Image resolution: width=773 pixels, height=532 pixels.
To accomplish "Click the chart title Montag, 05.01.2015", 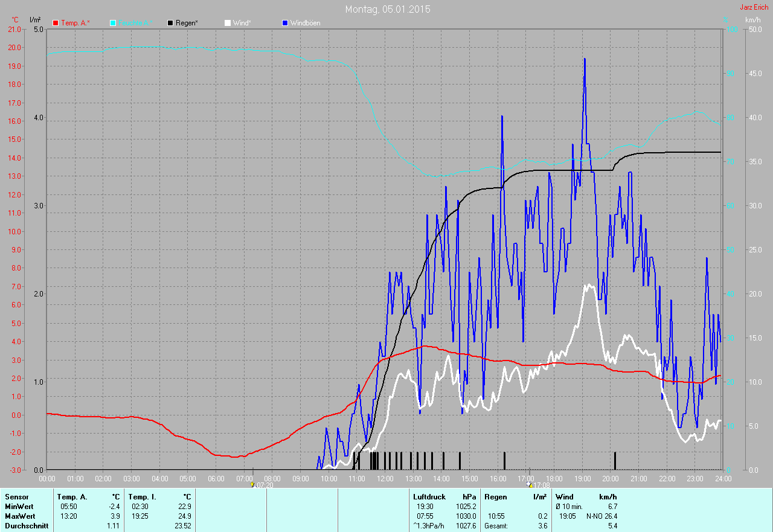I will (x=388, y=9).
